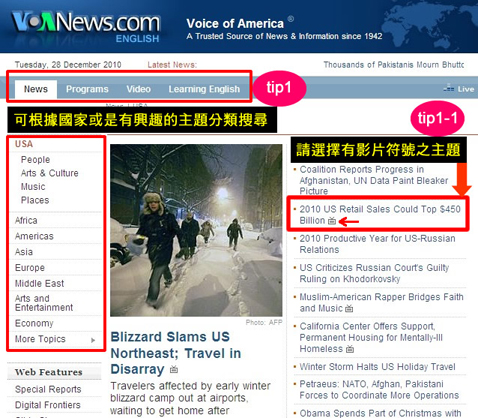Image resolution: width=478 pixels, height=418 pixels.
Task: Open 2010 US Retail Sales article
Action: [x=380, y=215]
